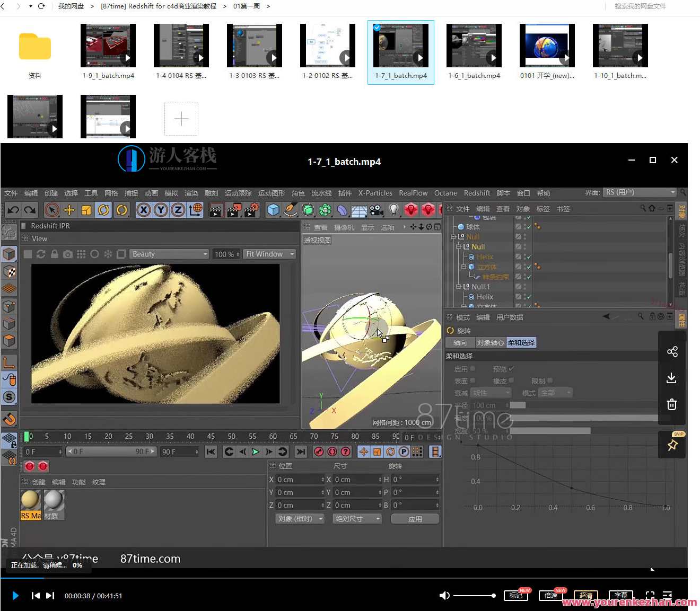Click the camera creation icon
Viewport: 700px width, 611px height.
(x=375, y=210)
